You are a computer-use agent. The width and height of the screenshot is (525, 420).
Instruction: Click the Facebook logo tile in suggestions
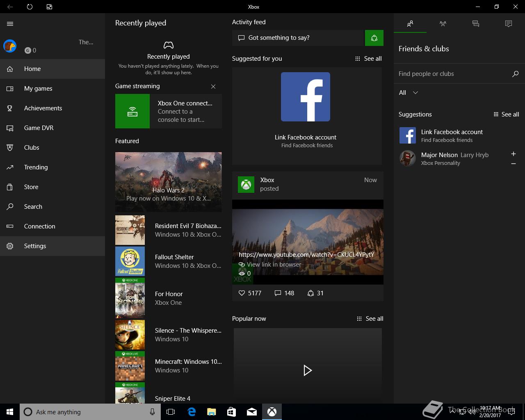(306, 97)
